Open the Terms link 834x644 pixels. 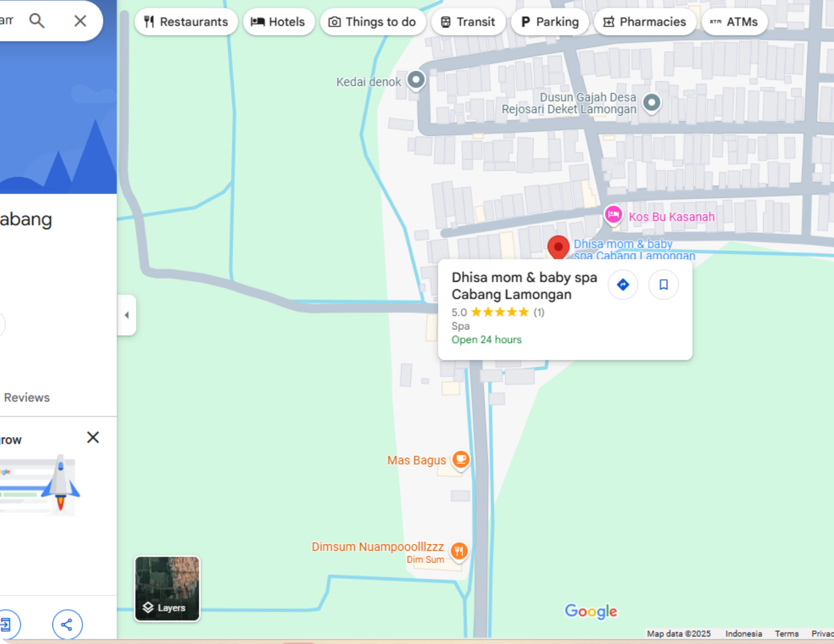pos(786,634)
